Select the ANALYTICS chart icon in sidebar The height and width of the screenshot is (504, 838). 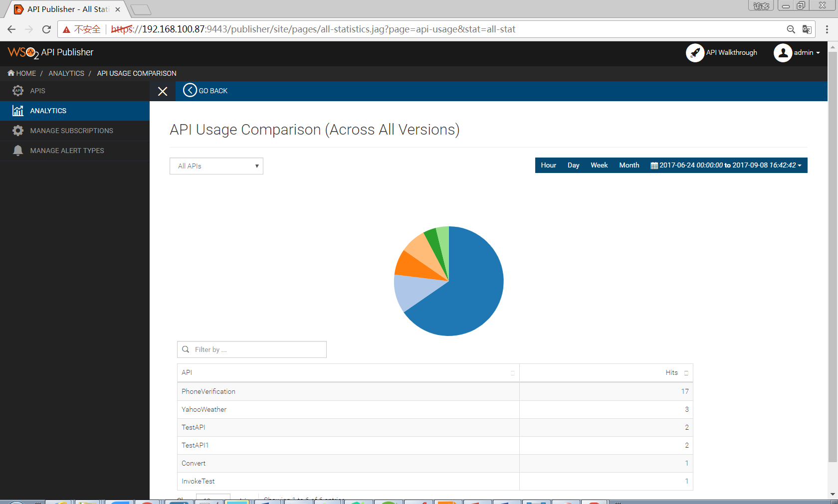coord(18,111)
